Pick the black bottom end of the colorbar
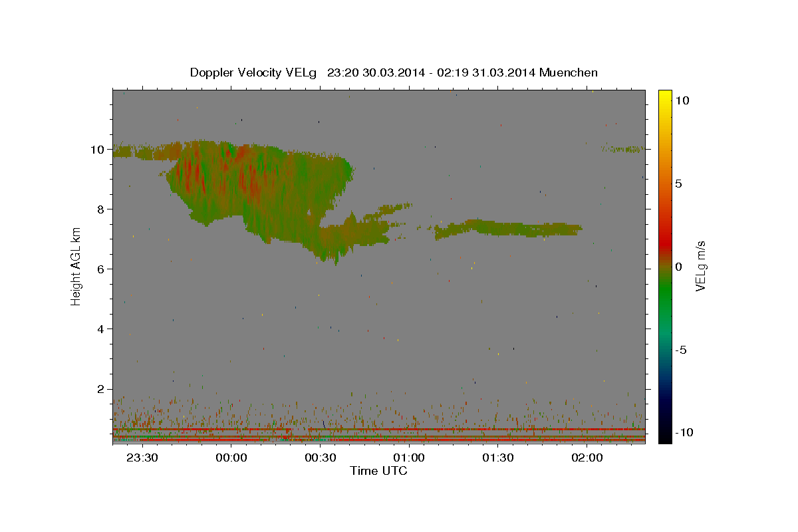 (665, 436)
